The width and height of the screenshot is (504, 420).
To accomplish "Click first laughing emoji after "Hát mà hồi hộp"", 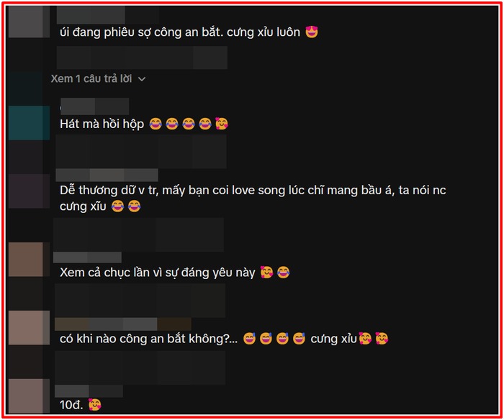I will [x=156, y=124].
